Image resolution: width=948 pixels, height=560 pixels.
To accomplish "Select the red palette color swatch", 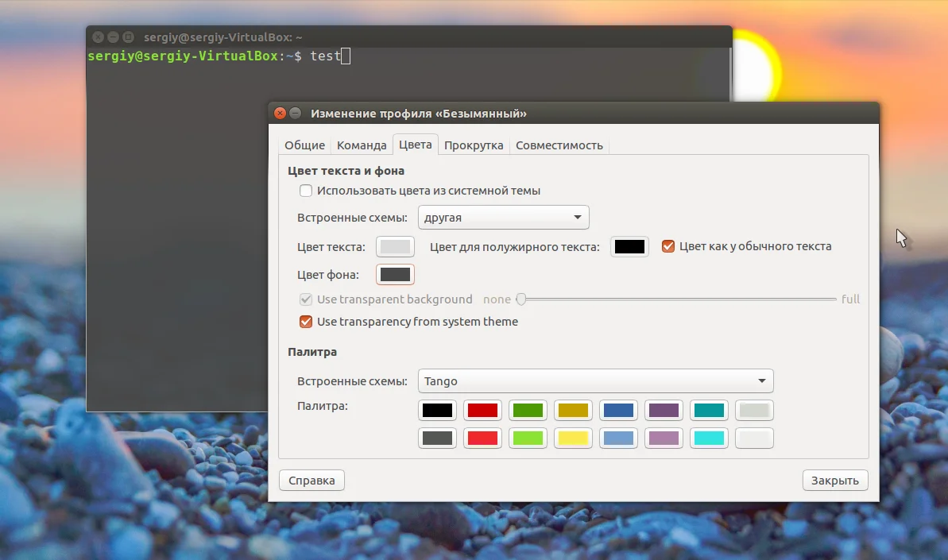I will point(482,410).
